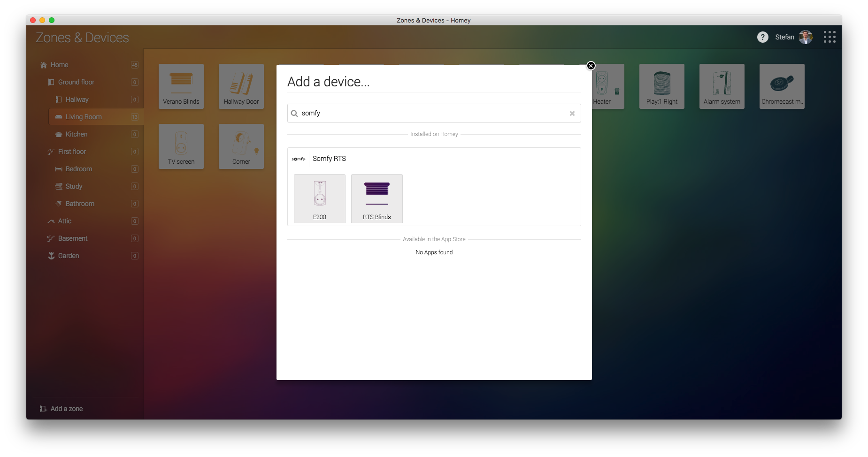868x457 pixels.
Task: Open the help question mark icon
Action: tap(763, 37)
